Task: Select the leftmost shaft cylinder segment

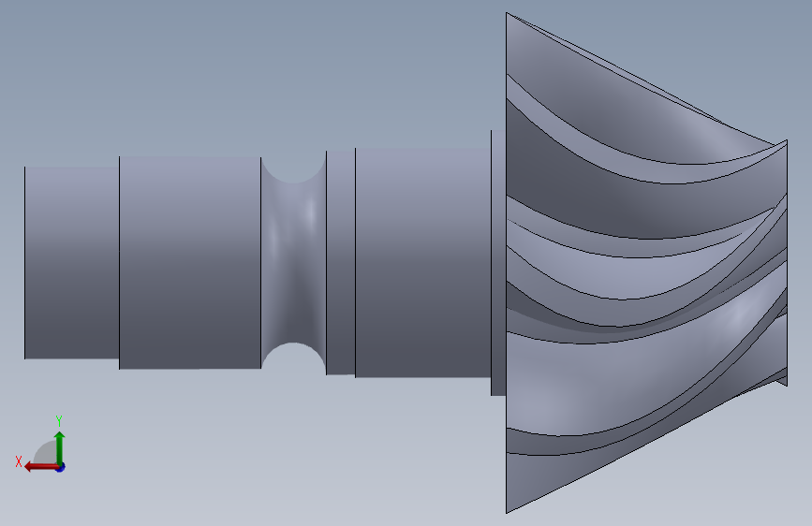Action: [x=72, y=263]
